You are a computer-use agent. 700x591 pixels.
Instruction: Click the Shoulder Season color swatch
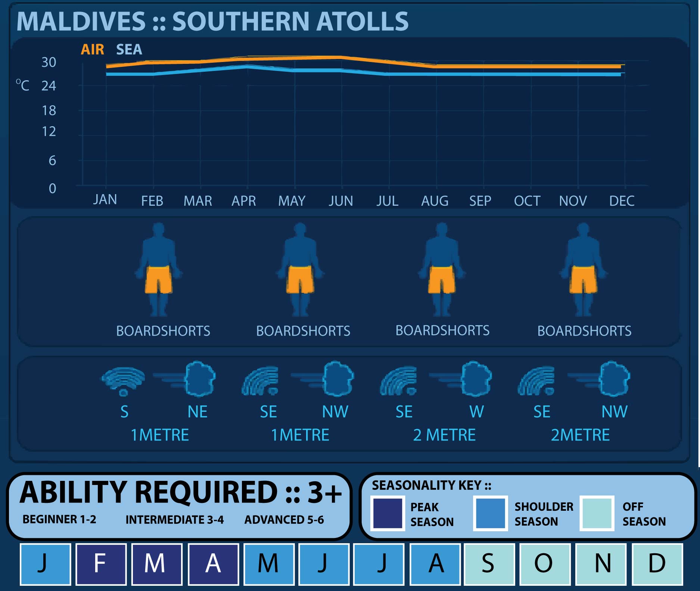click(490, 513)
